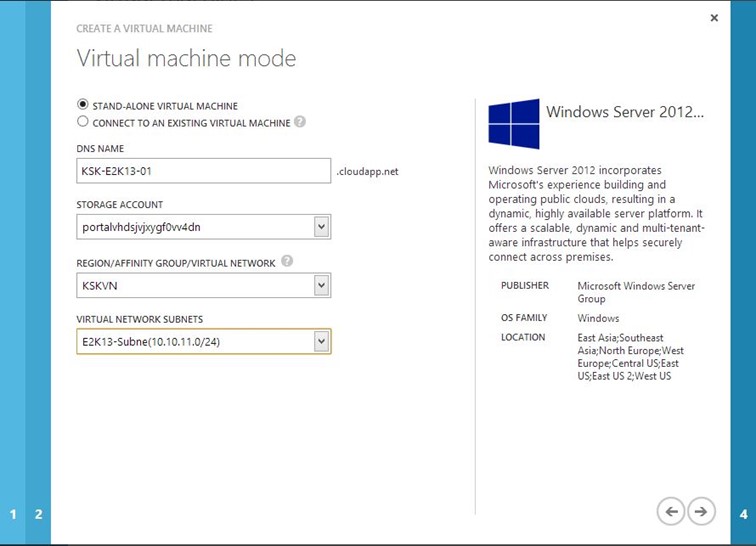Click the Microsoft Windows Server Group publisher
This screenshot has width=756, height=546.
point(635,292)
